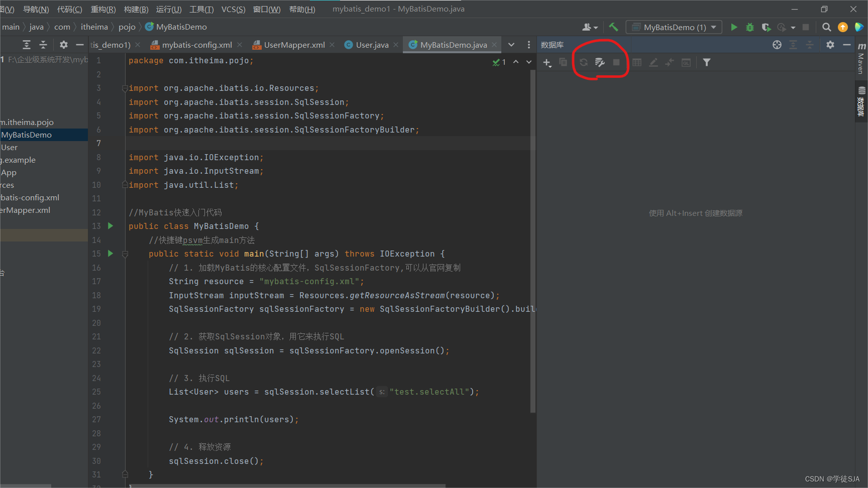This screenshot has width=868, height=488.
Task: Fold the main method at line 15
Action: click(x=125, y=254)
